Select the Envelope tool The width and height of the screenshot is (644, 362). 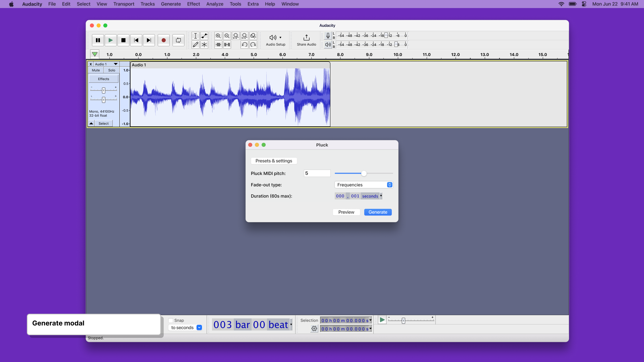tap(204, 36)
